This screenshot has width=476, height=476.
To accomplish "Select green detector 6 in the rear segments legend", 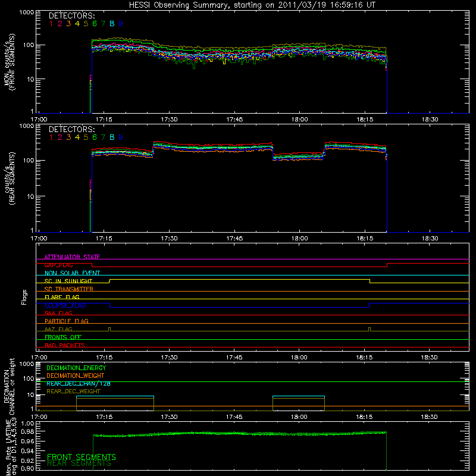I will coord(95,137).
